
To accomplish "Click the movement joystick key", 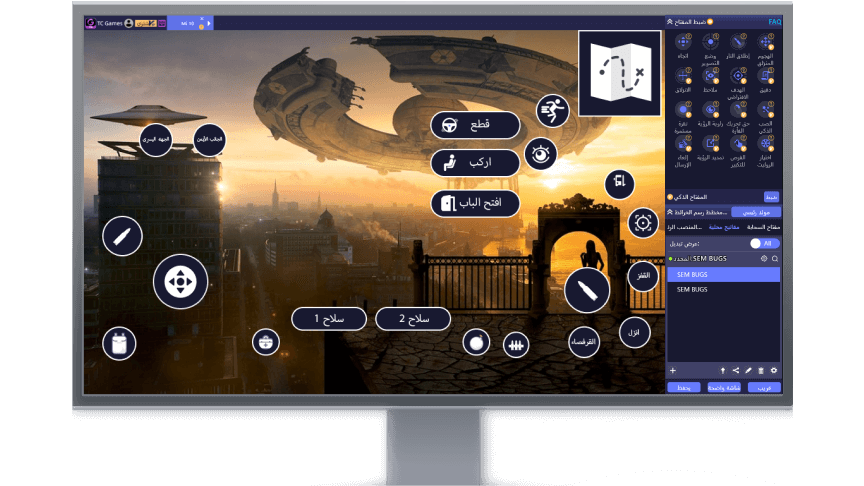I will point(180,282).
